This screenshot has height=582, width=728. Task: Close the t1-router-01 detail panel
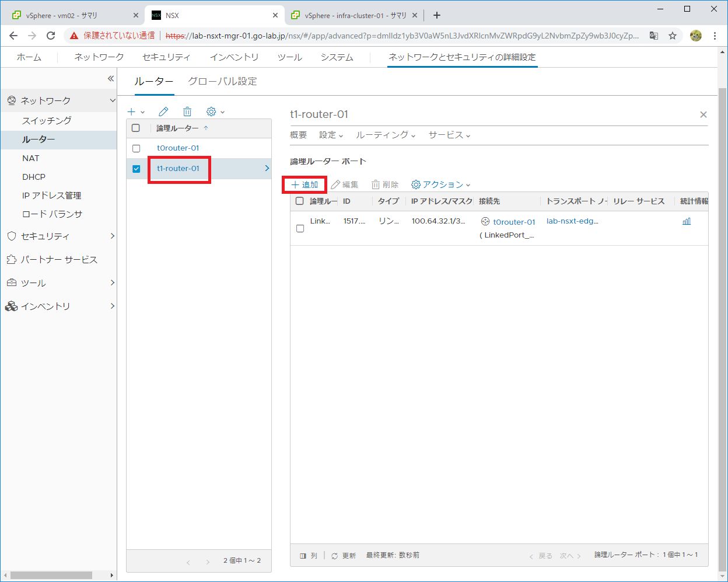(x=703, y=114)
